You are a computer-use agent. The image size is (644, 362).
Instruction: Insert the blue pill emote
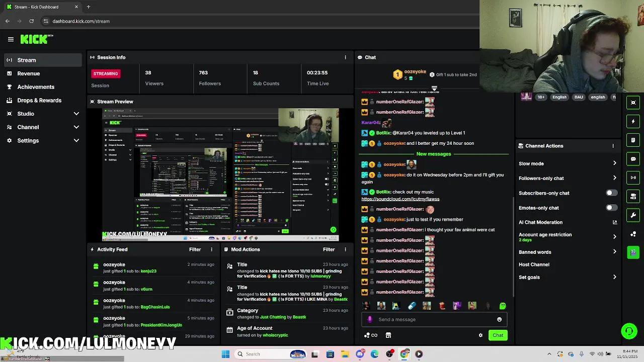412,306
